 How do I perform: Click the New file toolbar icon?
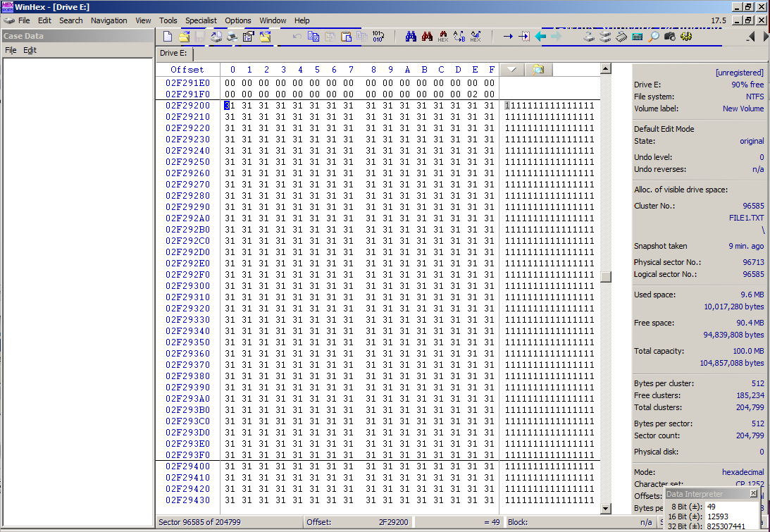click(x=168, y=37)
